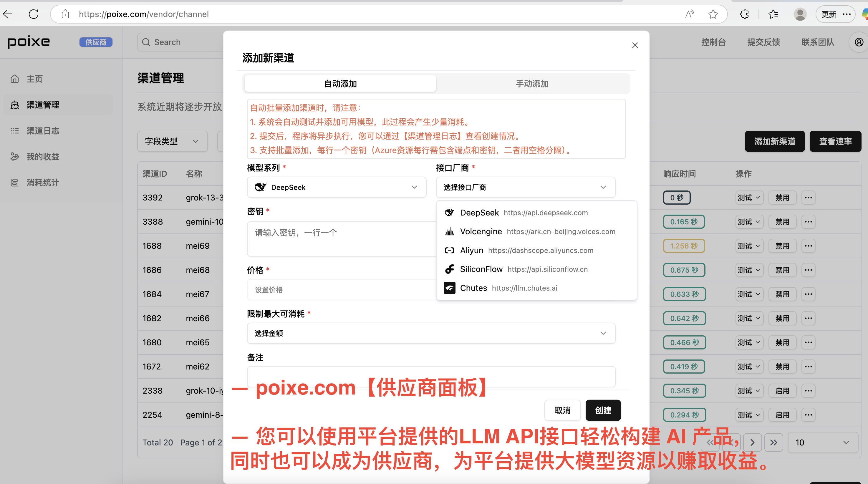
Task: Open the 测试 dropdown for the 0.165 秒 row
Action: [749, 222]
